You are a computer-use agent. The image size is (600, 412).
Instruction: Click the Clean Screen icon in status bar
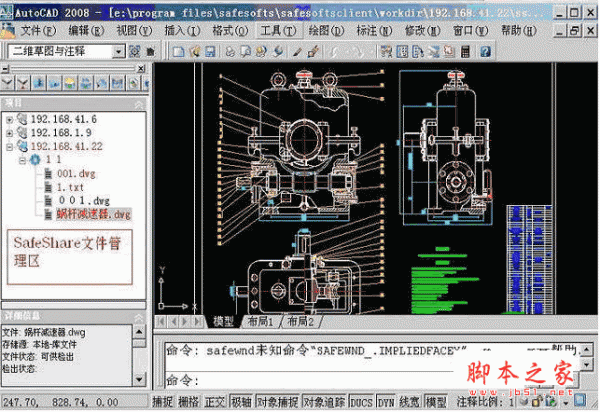click(x=580, y=401)
